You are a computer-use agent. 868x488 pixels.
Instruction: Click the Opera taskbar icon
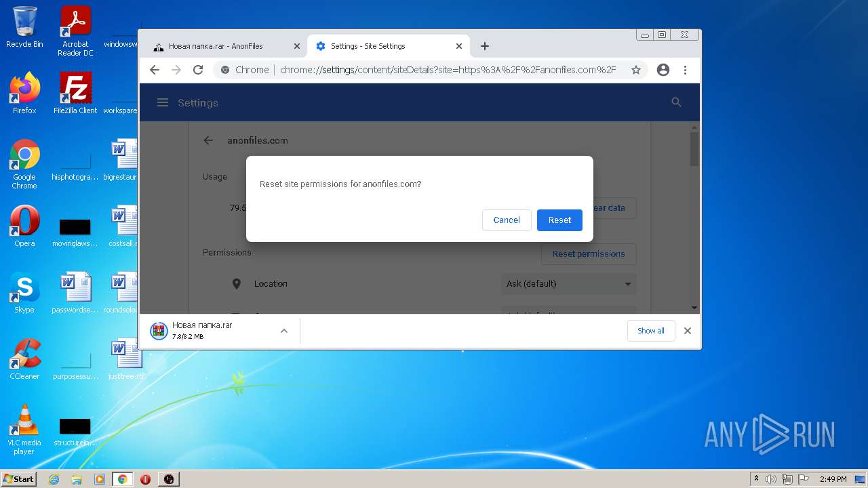point(145,479)
